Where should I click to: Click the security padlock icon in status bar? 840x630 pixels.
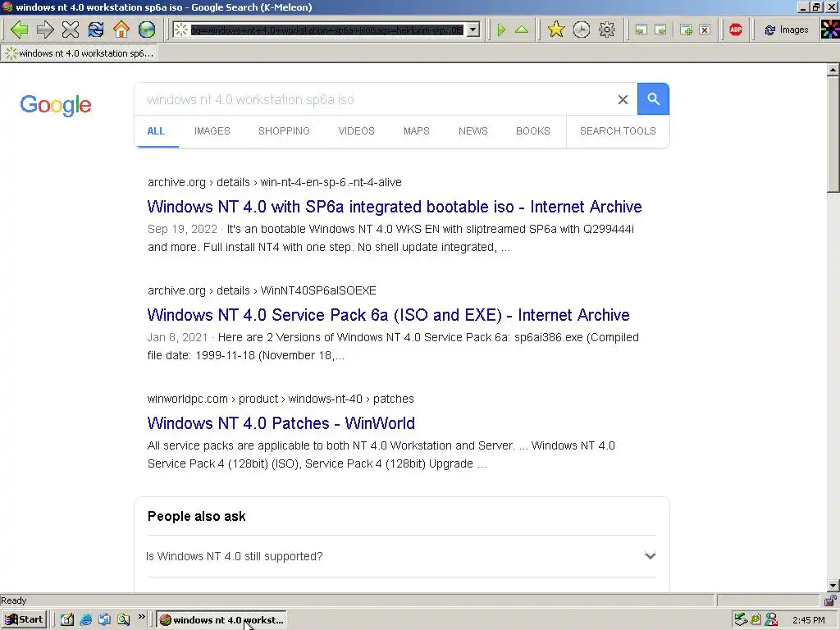coord(830,600)
